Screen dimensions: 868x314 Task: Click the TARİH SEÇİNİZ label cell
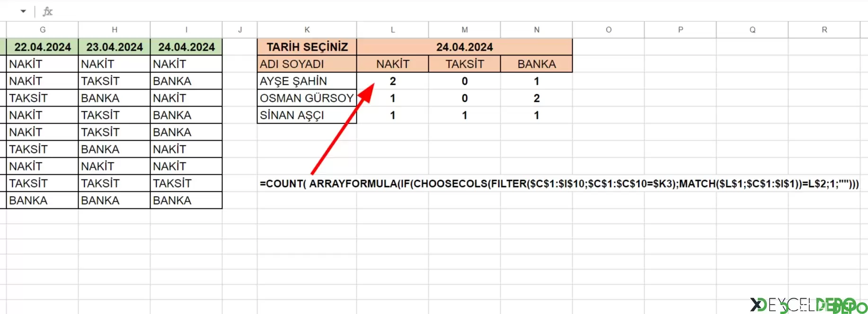pyautogui.click(x=307, y=47)
